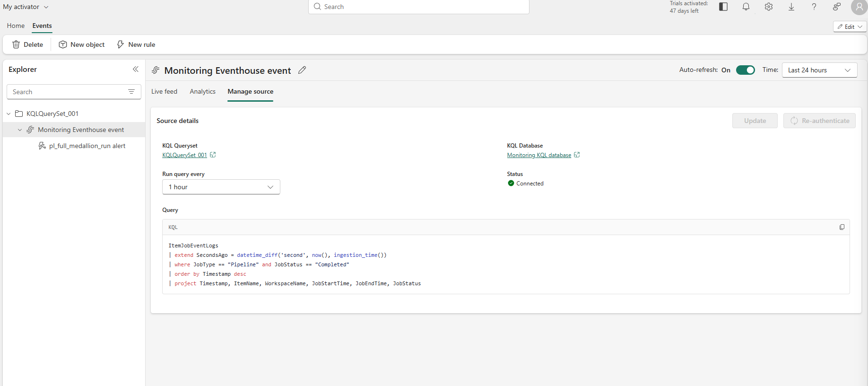This screenshot has height=386, width=868.
Task: Click the KQL label in query header
Action: point(173,227)
